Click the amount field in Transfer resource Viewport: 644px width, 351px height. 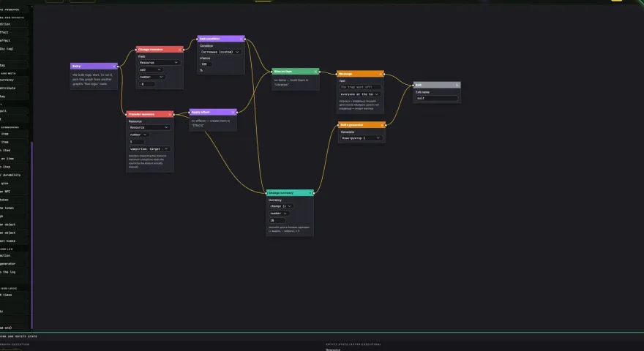click(x=136, y=142)
